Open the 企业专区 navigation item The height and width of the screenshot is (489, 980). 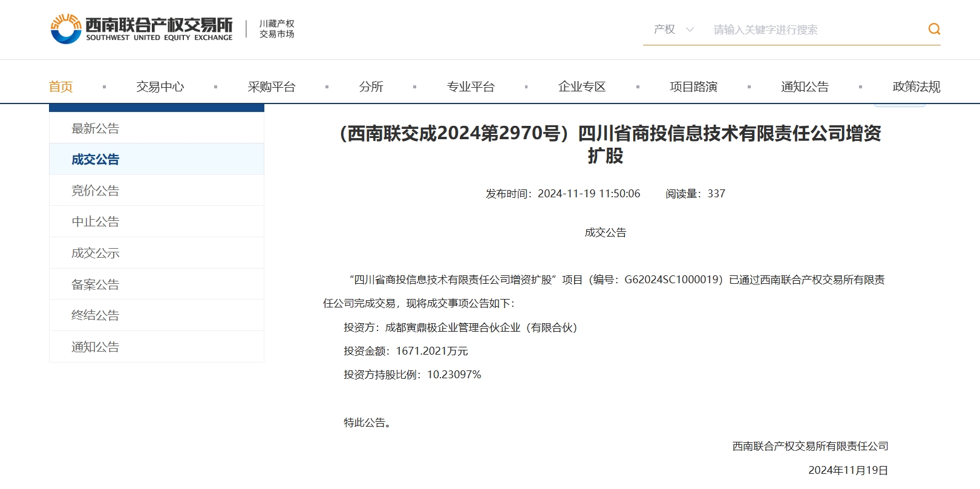coord(582,87)
